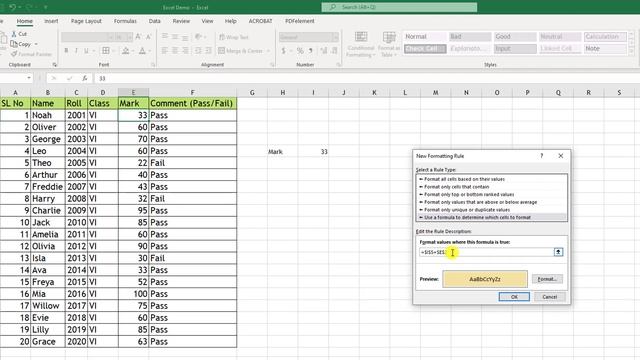The image size is (640, 360).
Task: Select 'Format only unique or duplicate values'
Action: (467, 210)
